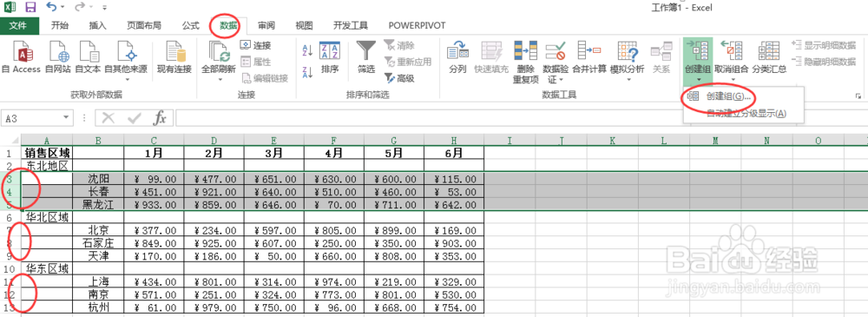Image resolution: width=868 pixels, height=317 pixels.
Task: Switch to the 页面布局 ribbon tab
Action: (144, 25)
